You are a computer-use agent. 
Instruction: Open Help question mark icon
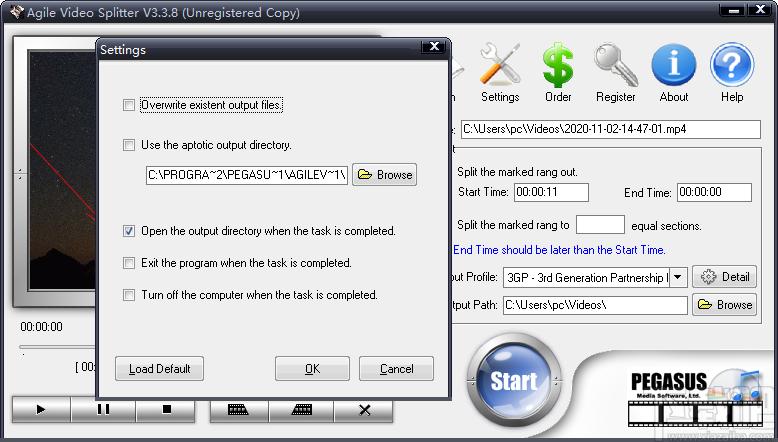click(x=731, y=67)
